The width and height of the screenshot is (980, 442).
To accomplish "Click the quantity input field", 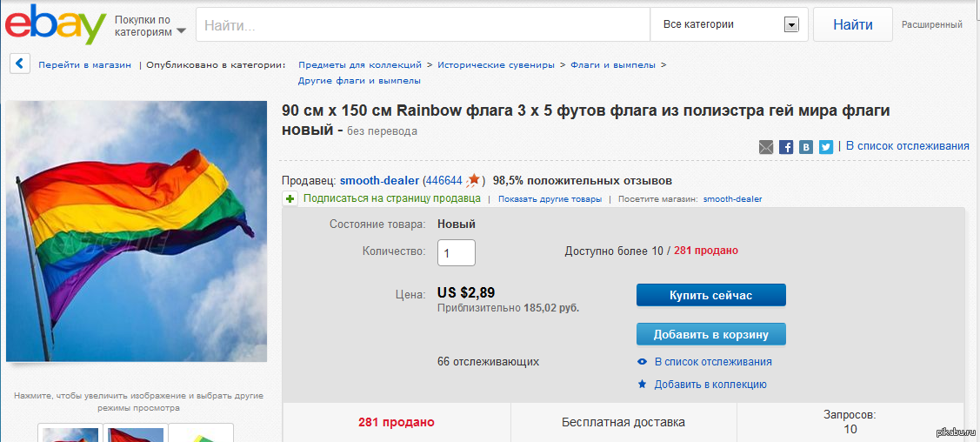I will click(x=456, y=252).
